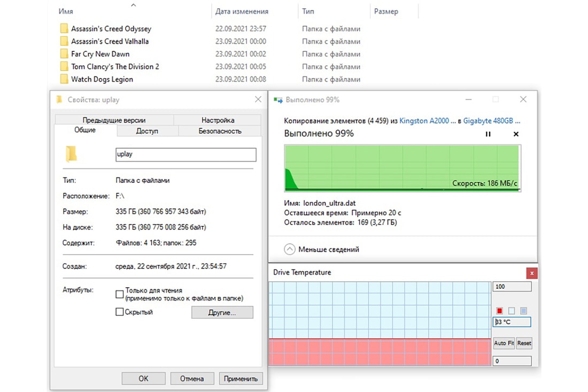Screen dimensions: 588x392
Task: Click the Применить button
Action: tap(241, 379)
